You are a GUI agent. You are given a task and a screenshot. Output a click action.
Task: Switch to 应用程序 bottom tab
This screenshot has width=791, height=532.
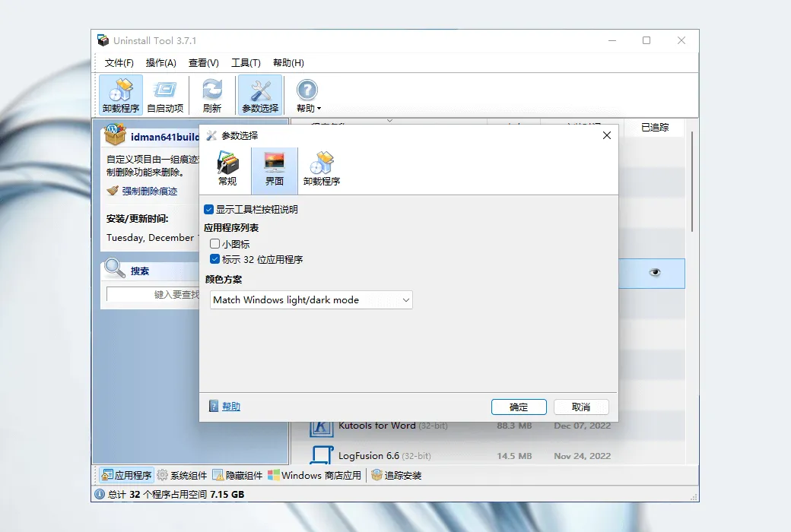(x=126, y=475)
